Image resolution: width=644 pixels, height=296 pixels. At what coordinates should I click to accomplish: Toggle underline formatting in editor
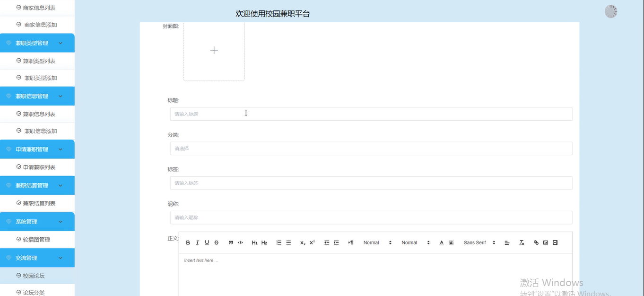pyautogui.click(x=207, y=242)
